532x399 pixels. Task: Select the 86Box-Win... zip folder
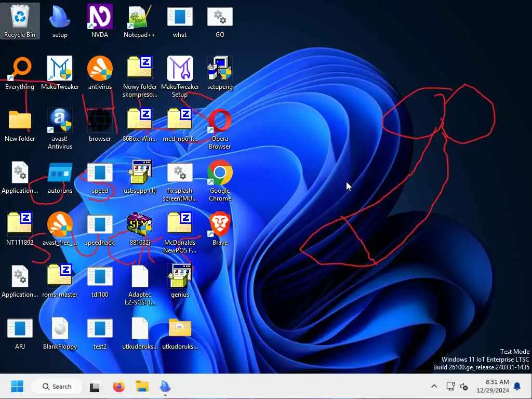[x=139, y=125]
